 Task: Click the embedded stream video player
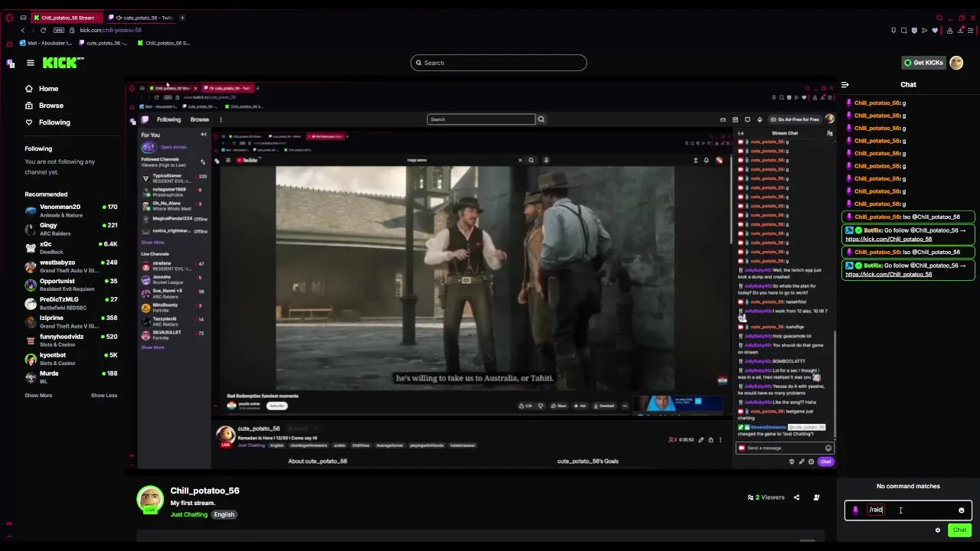[x=481, y=276]
